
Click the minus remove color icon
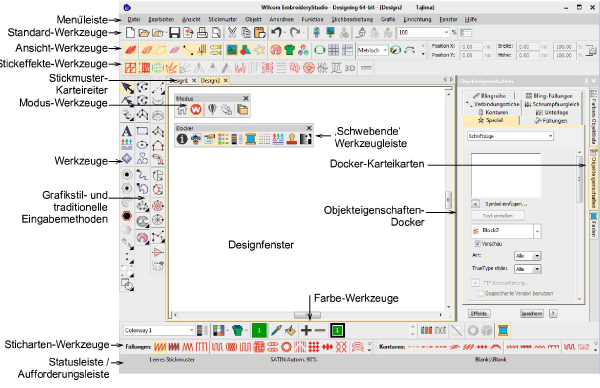tap(320, 330)
